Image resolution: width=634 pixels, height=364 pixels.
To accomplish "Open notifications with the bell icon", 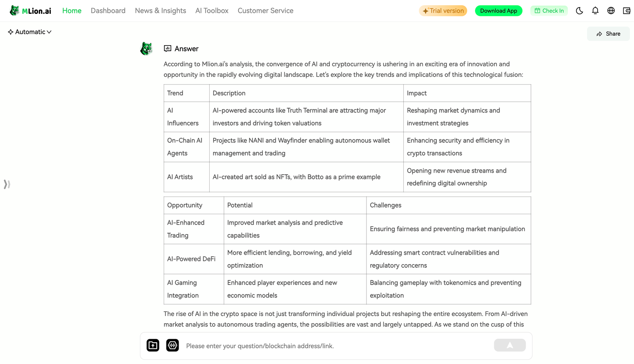I will coord(595,11).
